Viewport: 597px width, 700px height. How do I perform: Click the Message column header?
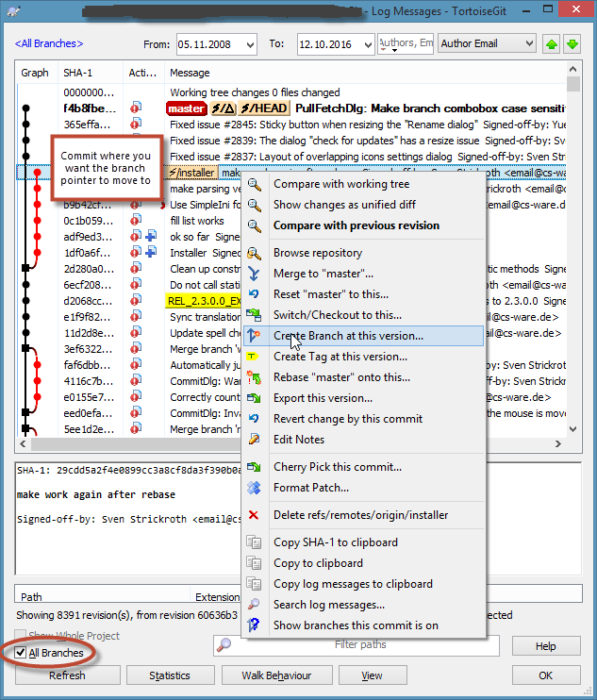(x=366, y=73)
